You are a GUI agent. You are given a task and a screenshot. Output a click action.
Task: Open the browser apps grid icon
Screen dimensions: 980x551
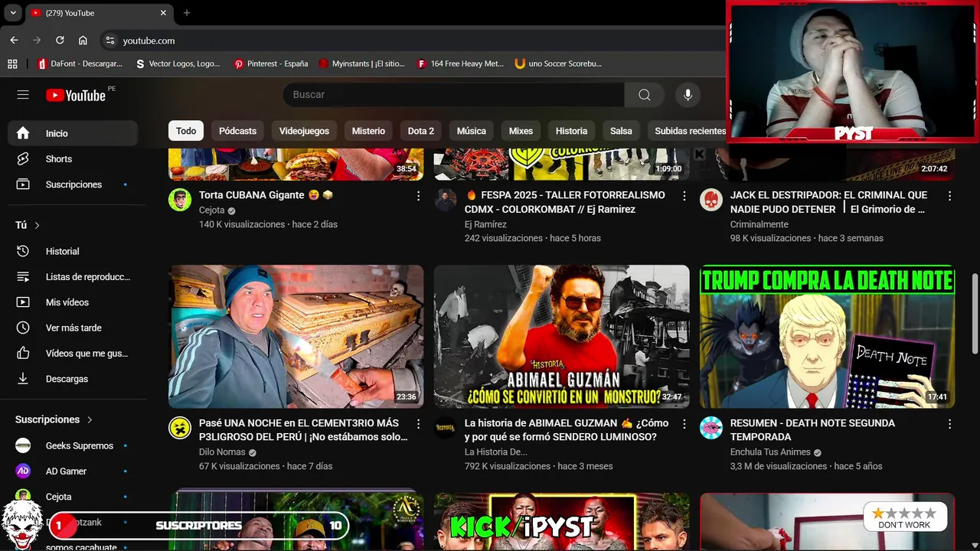[x=12, y=64]
